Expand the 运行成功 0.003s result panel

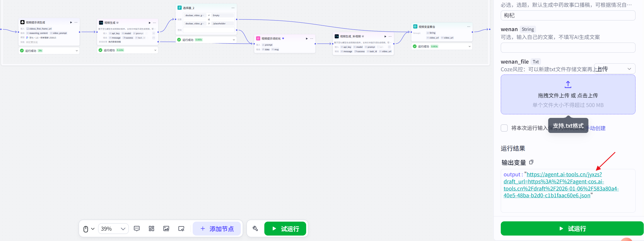click(x=469, y=46)
